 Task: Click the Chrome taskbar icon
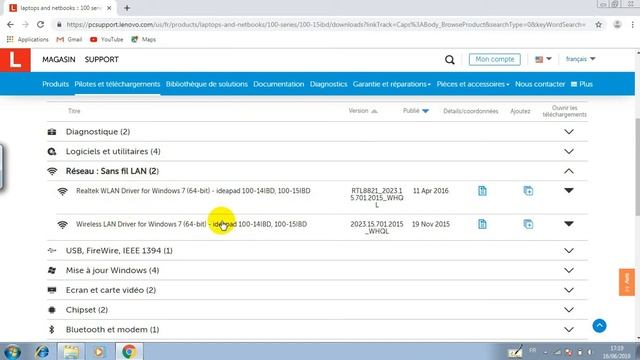129,351
